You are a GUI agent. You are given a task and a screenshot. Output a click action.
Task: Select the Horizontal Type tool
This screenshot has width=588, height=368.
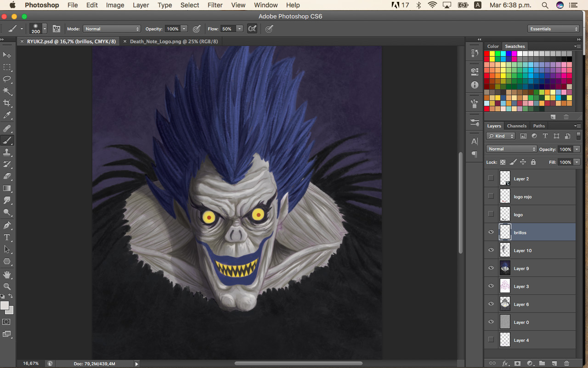[7, 237]
